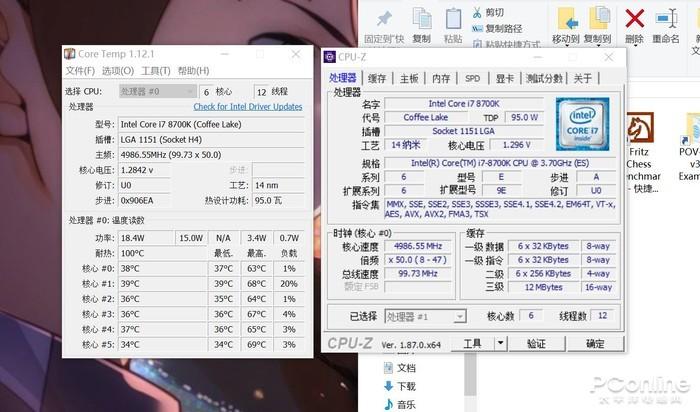This screenshot has height=412, width=700.
Task: Click the CPU-Z application icon in title bar
Action: [330, 57]
